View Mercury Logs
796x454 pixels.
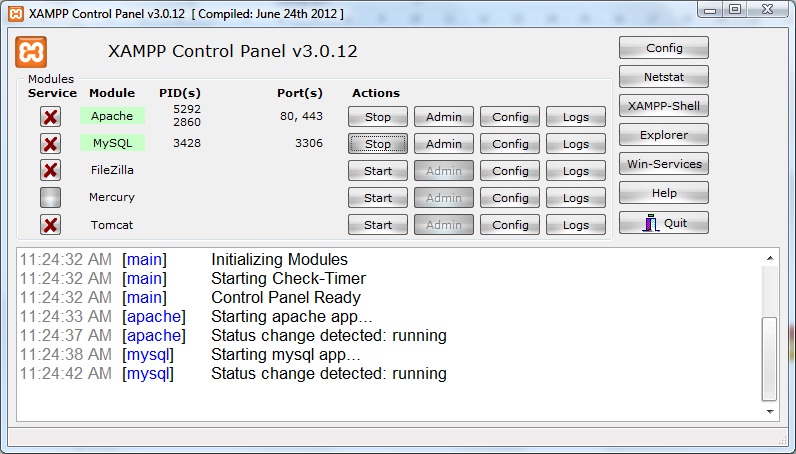576,198
